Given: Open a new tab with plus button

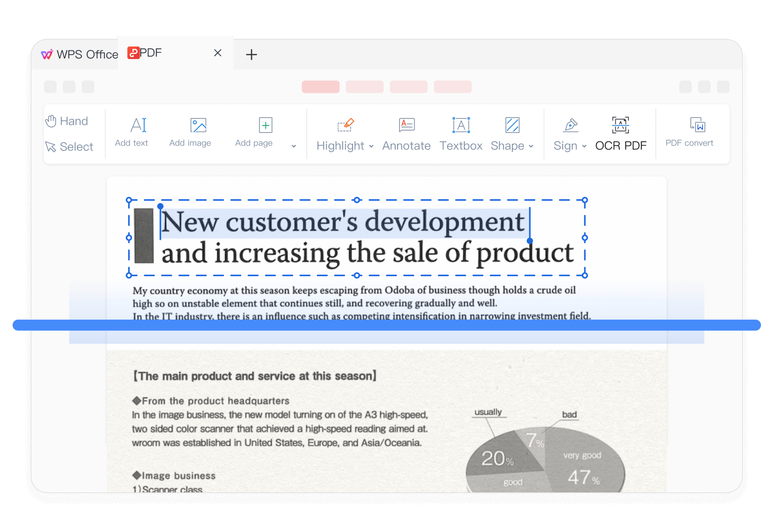Looking at the screenshot, I should [x=251, y=55].
